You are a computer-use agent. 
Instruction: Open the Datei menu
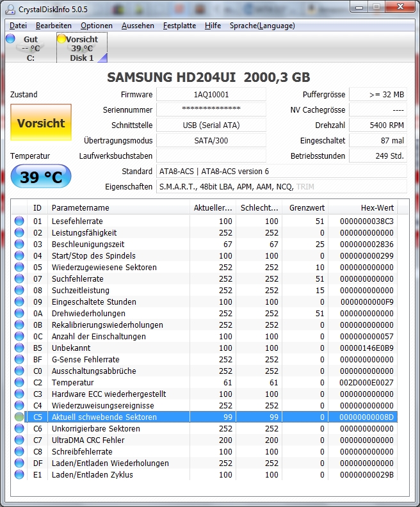(x=18, y=26)
